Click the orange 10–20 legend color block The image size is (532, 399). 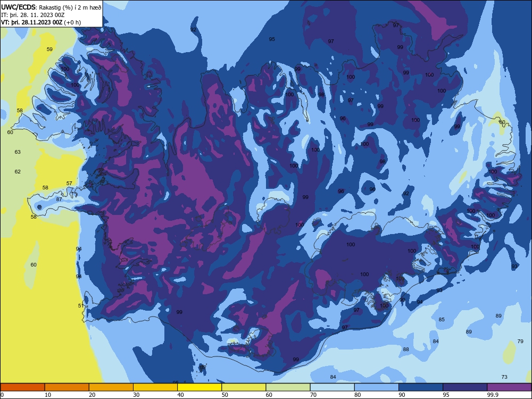click(67, 387)
